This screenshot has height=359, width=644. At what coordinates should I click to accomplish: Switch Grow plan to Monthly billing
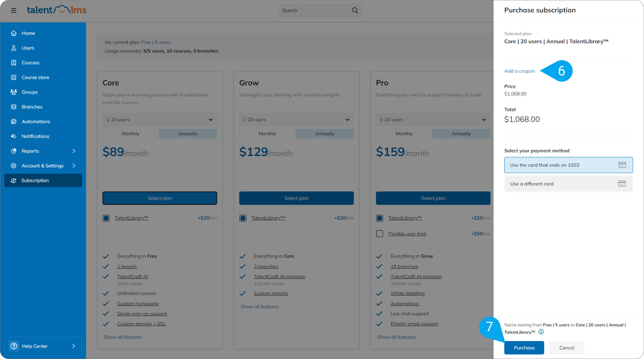pyautogui.click(x=267, y=133)
